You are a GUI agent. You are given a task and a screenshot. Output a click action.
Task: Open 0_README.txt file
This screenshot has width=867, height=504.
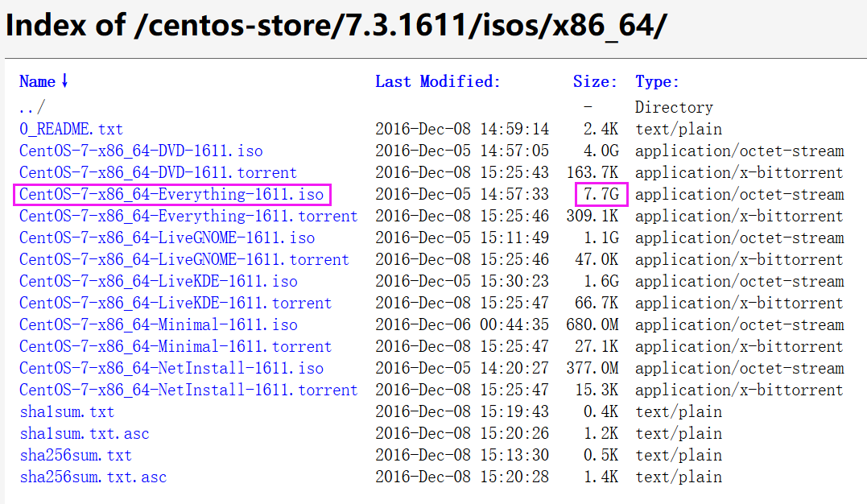coord(72,129)
